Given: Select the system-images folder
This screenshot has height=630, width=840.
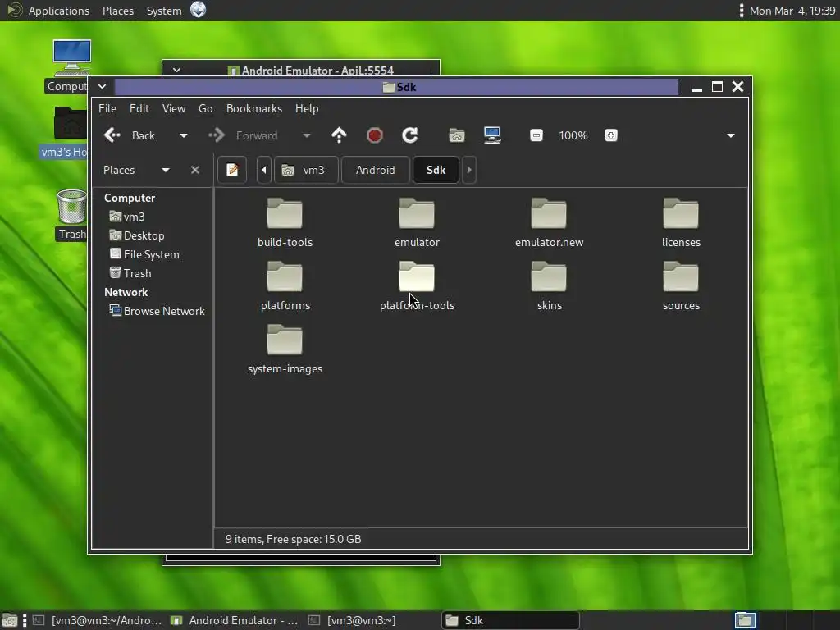Looking at the screenshot, I should (x=285, y=349).
